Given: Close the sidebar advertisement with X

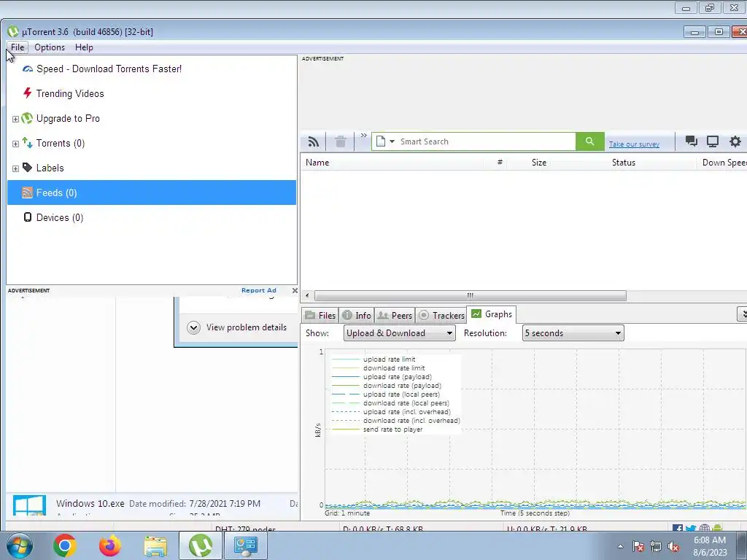Looking at the screenshot, I should coord(295,290).
